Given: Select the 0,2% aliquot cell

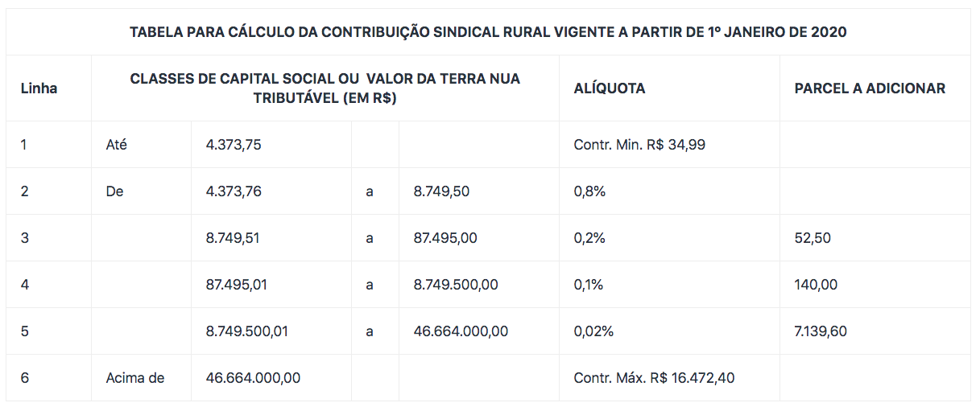Looking at the screenshot, I should [x=589, y=238].
